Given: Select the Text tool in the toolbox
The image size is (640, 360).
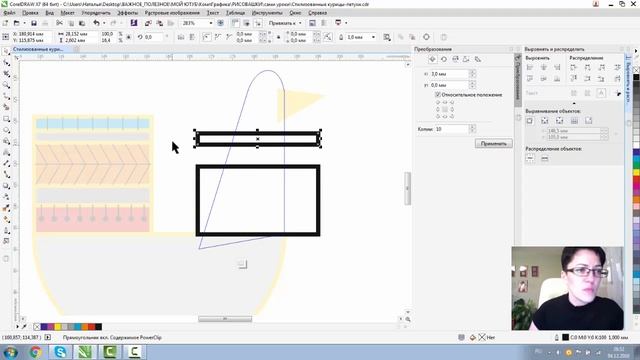Looking at the screenshot, I should coord(6,152).
